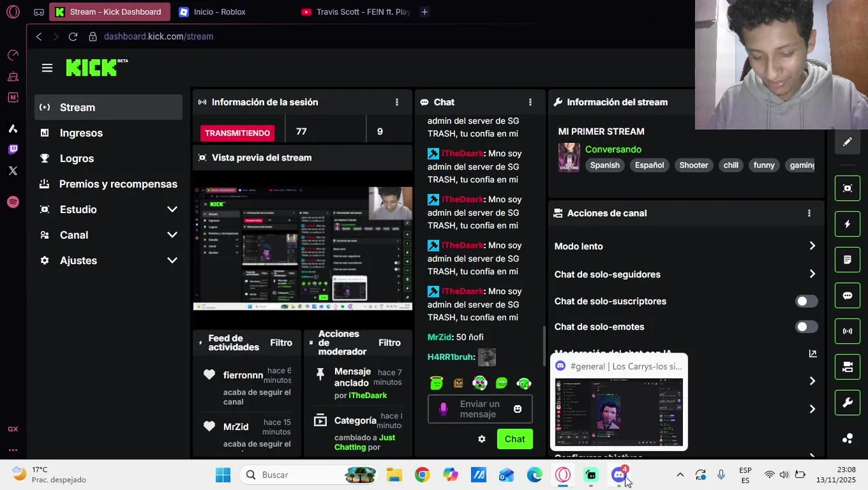Screen dimensions: 868x490
Task: Toggle chat bubble widget in right toolbar
Action: [848, 296]
